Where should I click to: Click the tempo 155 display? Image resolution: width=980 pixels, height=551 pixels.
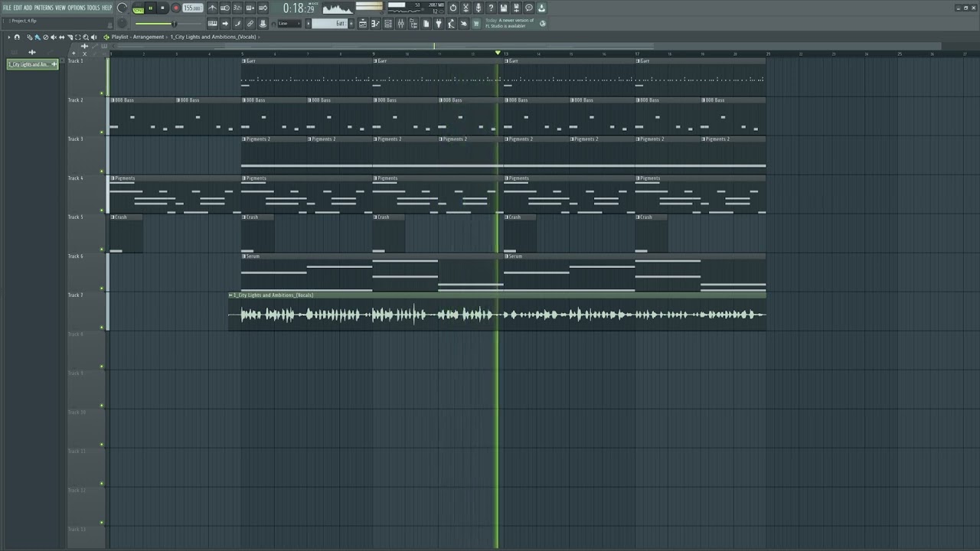[193, 8]
